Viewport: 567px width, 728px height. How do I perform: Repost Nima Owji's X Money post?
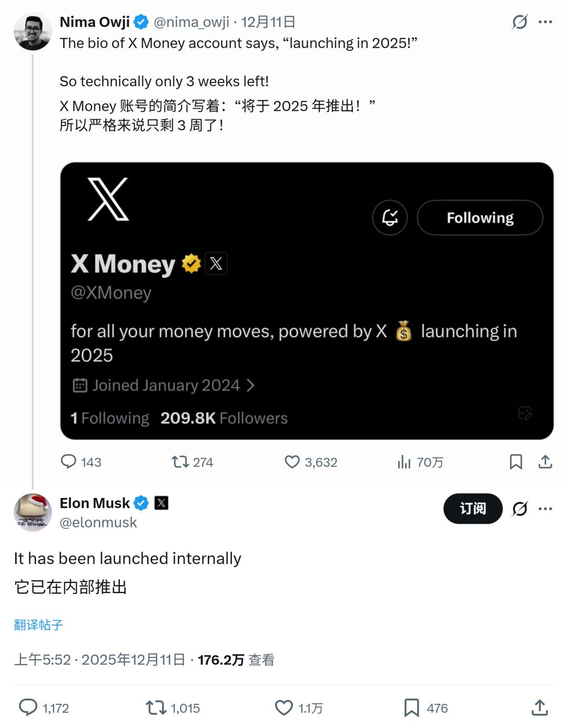180,462
